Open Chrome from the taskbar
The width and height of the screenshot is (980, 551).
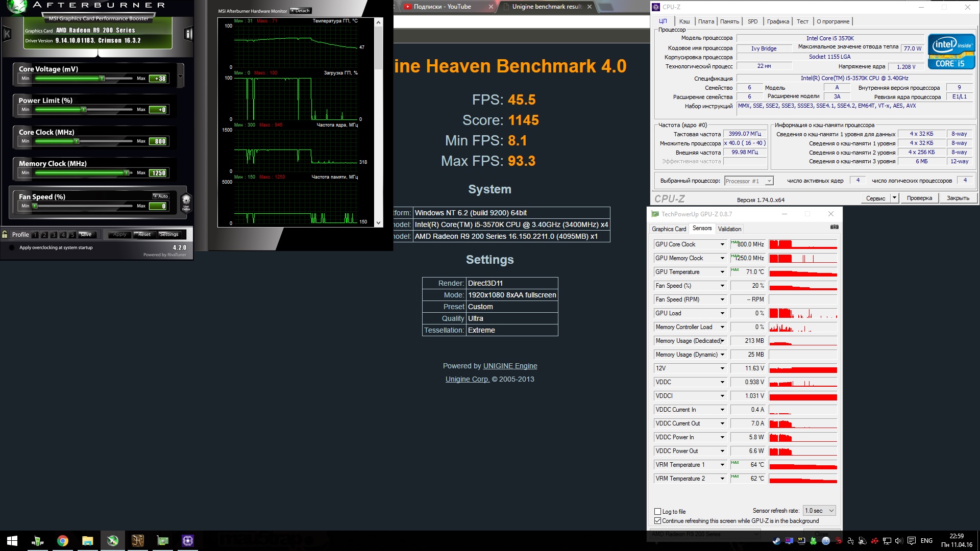coord(62,541)
